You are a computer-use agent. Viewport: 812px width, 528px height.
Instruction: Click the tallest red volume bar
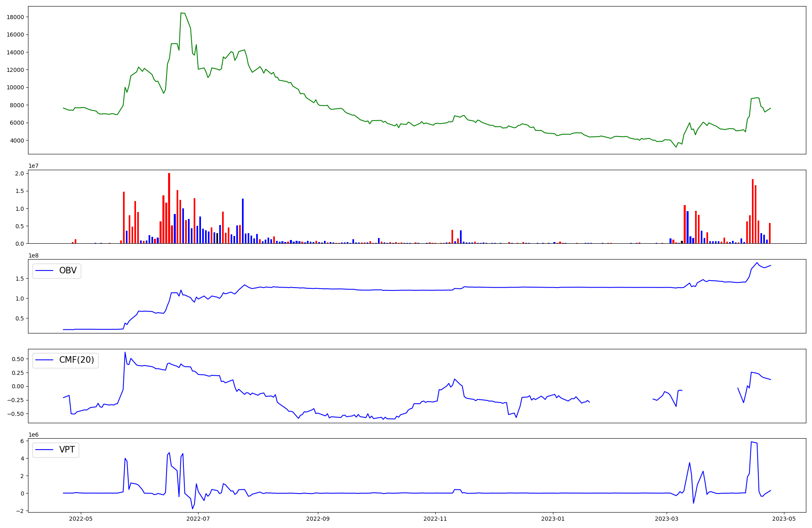(x=169, y=208)
